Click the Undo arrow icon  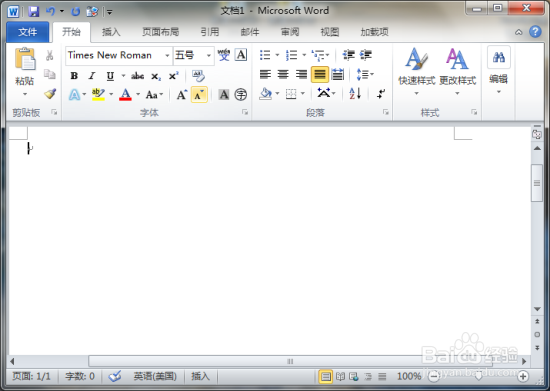pos(51,12)
